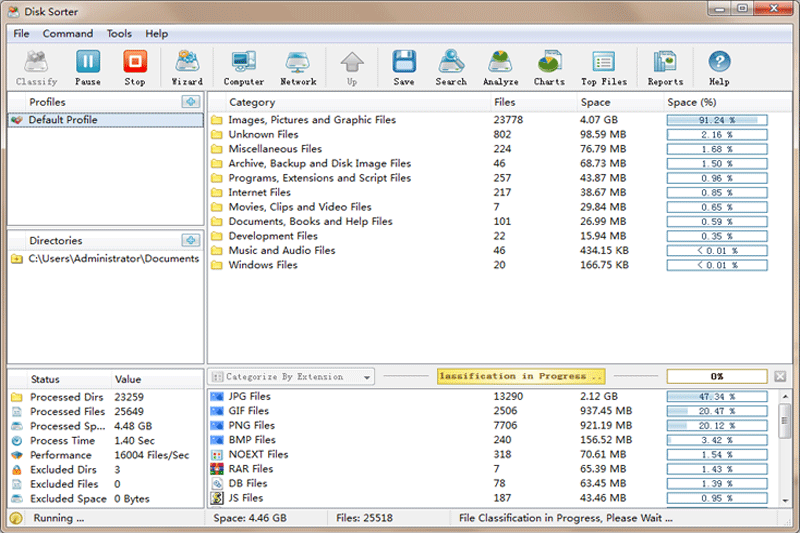The width and height of the screenshot is (800, 533).
Task: Click the 0% progress bar
Action: click(x=716, y=377)
